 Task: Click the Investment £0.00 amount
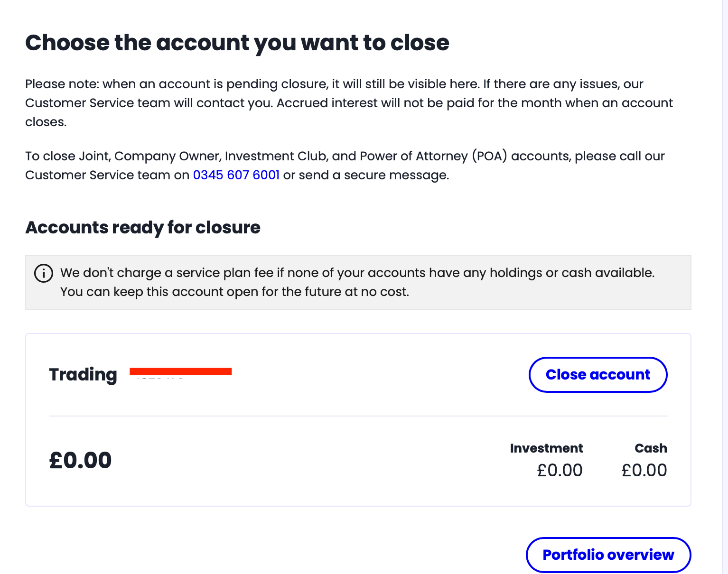pyautogui.click(x=560, y=470)
